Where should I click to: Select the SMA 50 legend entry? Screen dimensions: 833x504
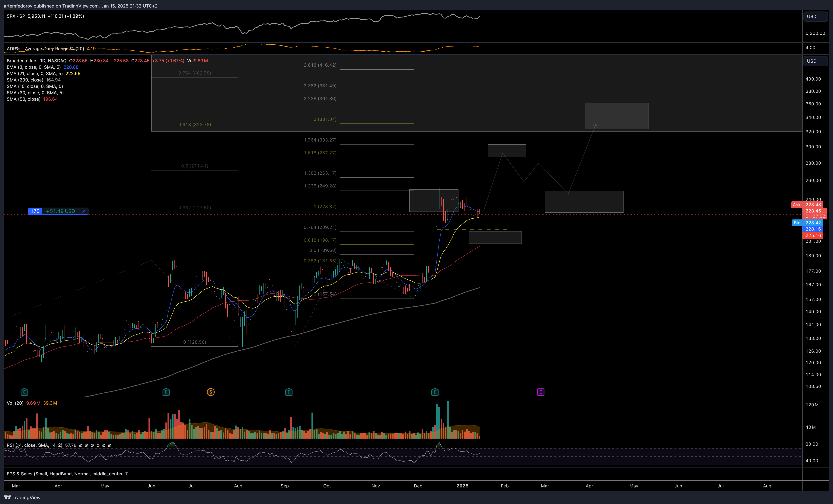[24, 99]
